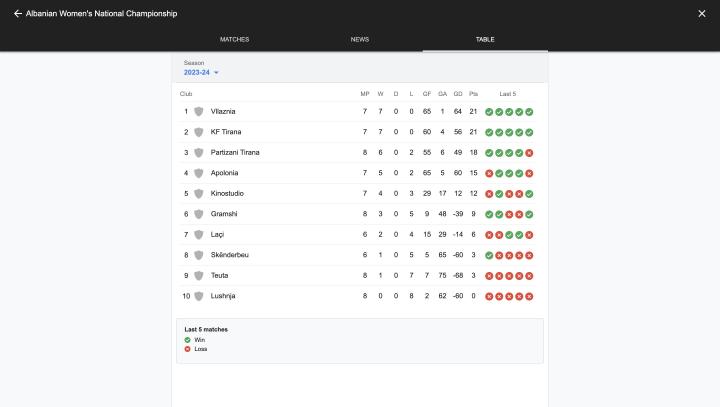
Task: Open Vllaznia team name
Action: point(223,112)
